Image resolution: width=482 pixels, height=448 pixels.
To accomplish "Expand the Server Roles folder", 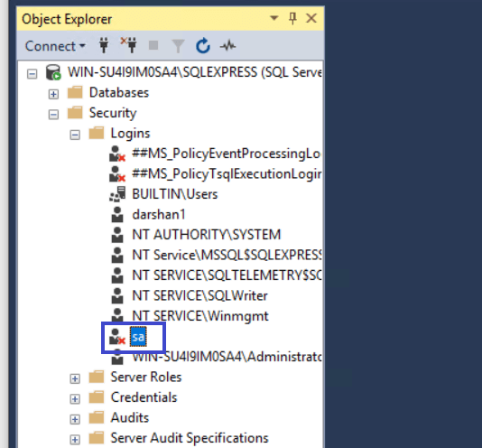I will pos(75,378).
